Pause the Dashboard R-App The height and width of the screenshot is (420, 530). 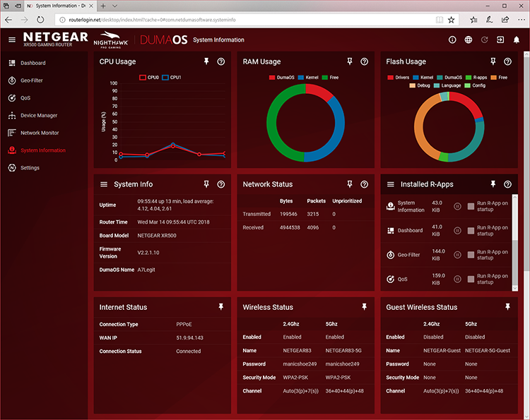coord(457,231)
